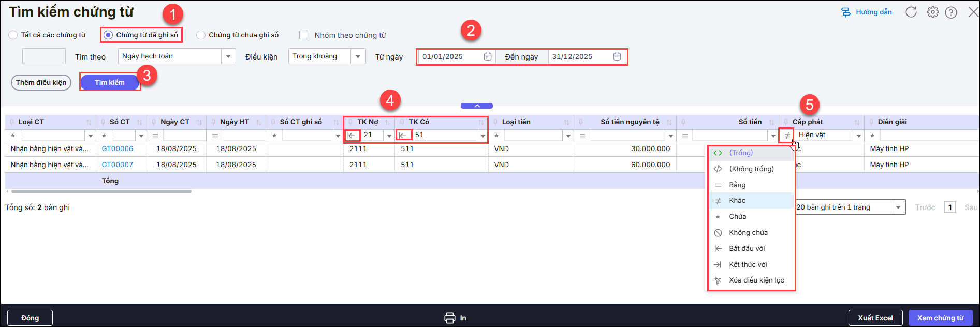Viewport: 980px width, 327px height.
Task: Click the Cấp phát not-equal filter icon
Action: point(787,136)
